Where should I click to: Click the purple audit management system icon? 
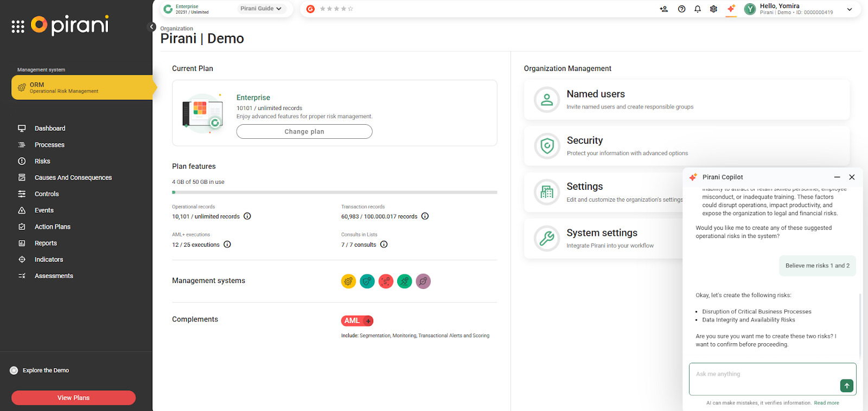coord(423,281)
